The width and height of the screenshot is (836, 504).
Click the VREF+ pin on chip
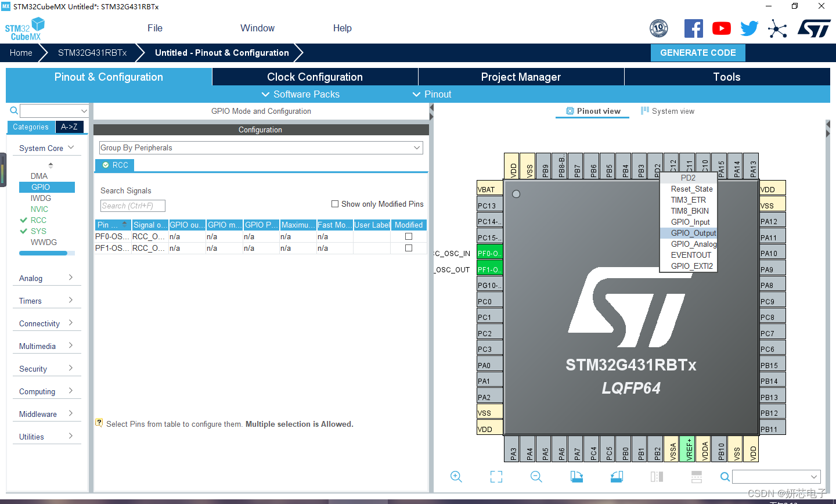point(689,449)
